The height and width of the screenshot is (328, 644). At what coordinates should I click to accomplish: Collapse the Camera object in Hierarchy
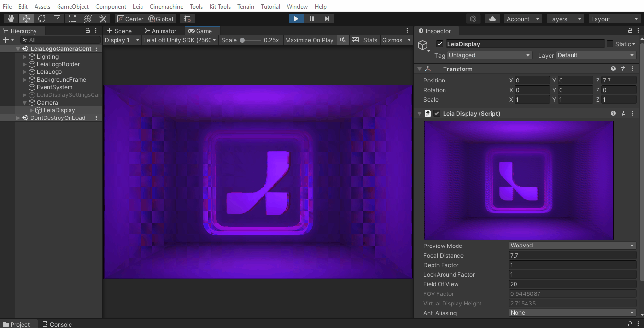pos(25,103)
